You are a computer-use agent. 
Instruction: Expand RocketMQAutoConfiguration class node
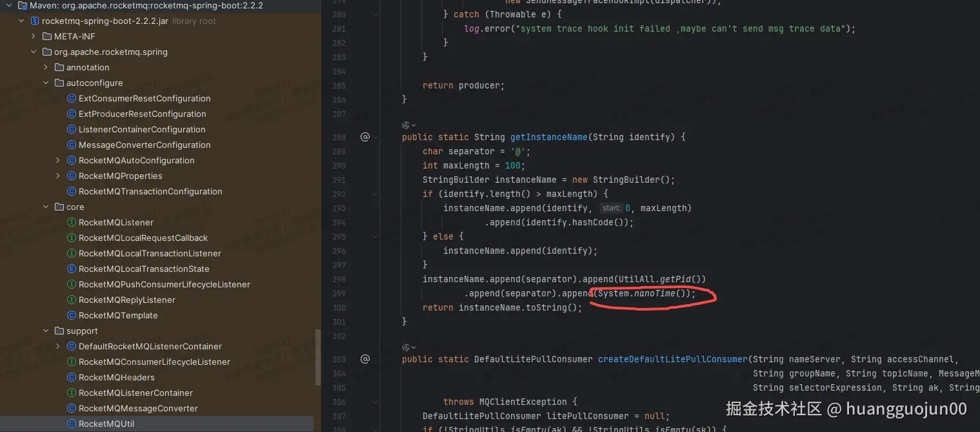58,160
